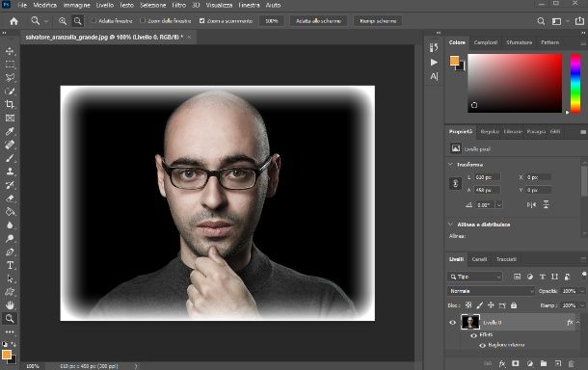Select the Frame tool
The height and width of the screenshot is (370, 588).
pos(10,119)
